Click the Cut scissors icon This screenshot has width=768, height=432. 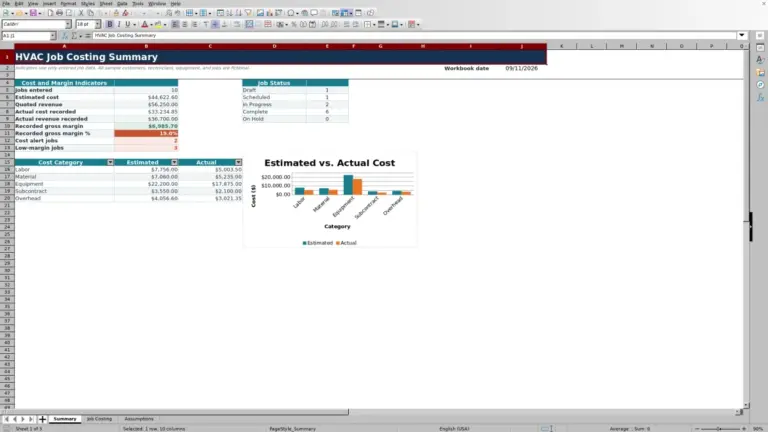point(81,13)
